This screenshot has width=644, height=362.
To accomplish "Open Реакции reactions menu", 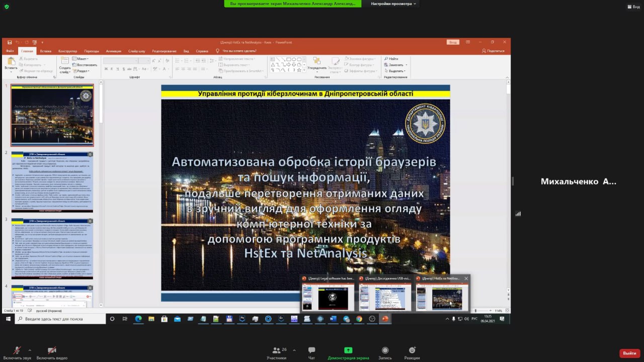I will click(x=412, y=352).
